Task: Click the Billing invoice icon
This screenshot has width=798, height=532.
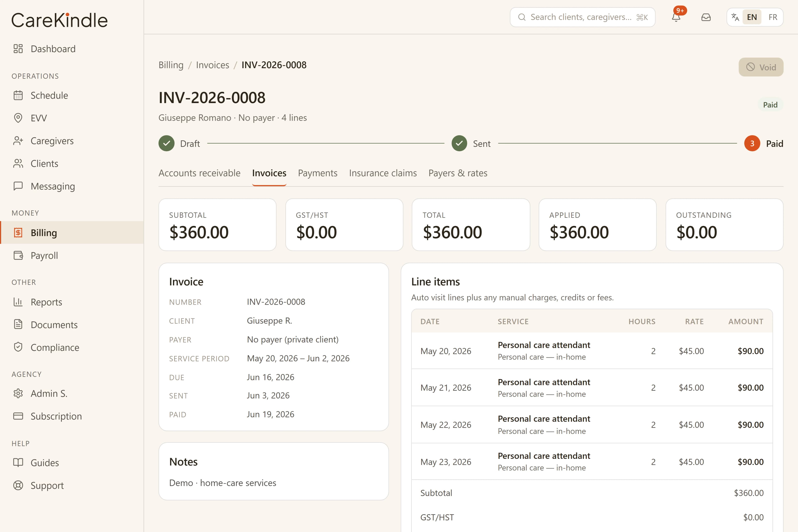Action: [18, 233]
